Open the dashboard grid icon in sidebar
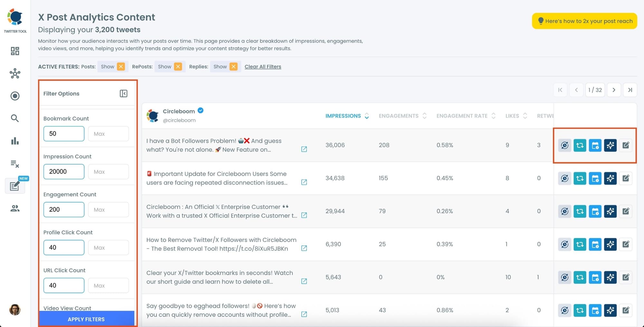This screenshot has width=644, height=327. [15, 51]
